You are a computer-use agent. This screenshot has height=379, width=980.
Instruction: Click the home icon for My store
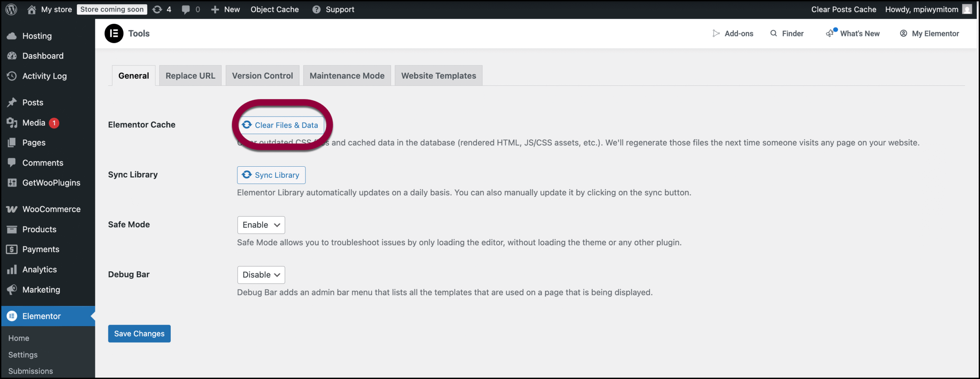pyautogui.click(x=32, y=9)
